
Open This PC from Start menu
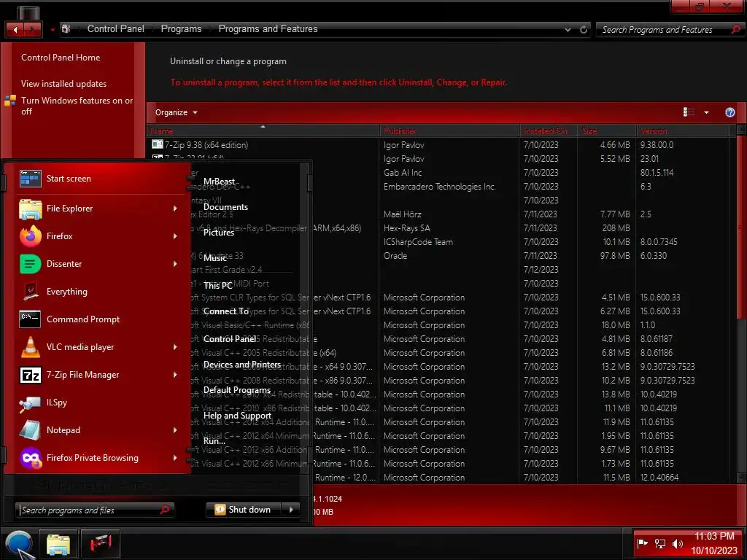tap(217, 286)
